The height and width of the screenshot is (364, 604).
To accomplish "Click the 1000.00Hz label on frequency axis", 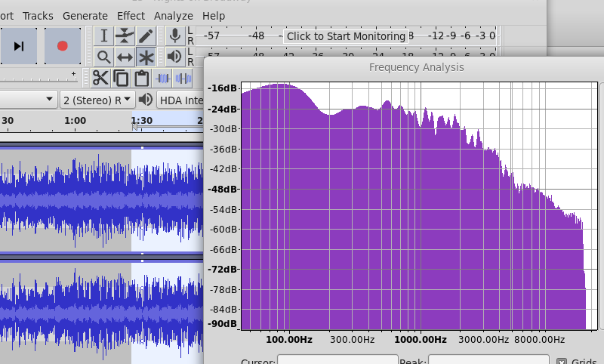I will click(421, 340).
